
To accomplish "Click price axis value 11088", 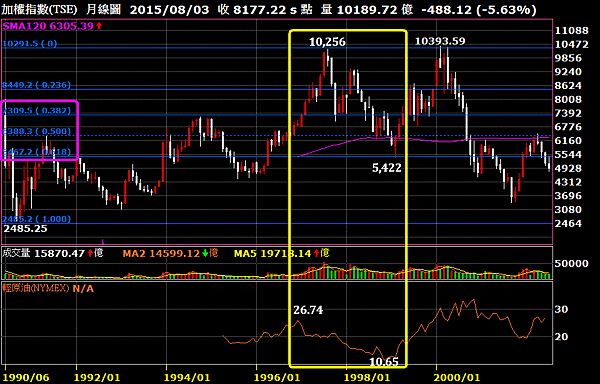I will click(x=571, y=31).
